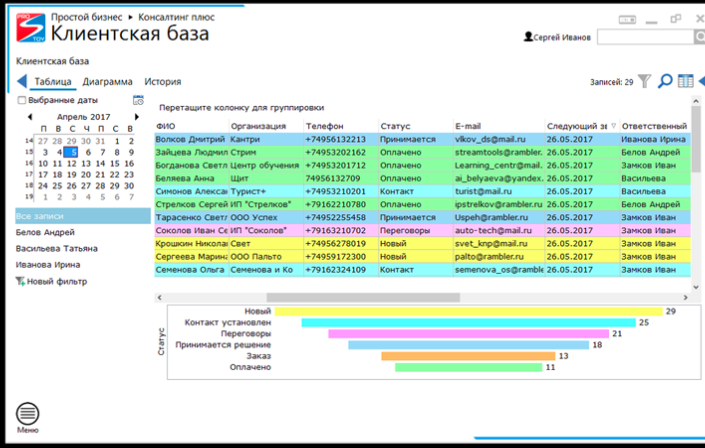Click the table's vertical scroll-up arrow

tap(696, 101)
